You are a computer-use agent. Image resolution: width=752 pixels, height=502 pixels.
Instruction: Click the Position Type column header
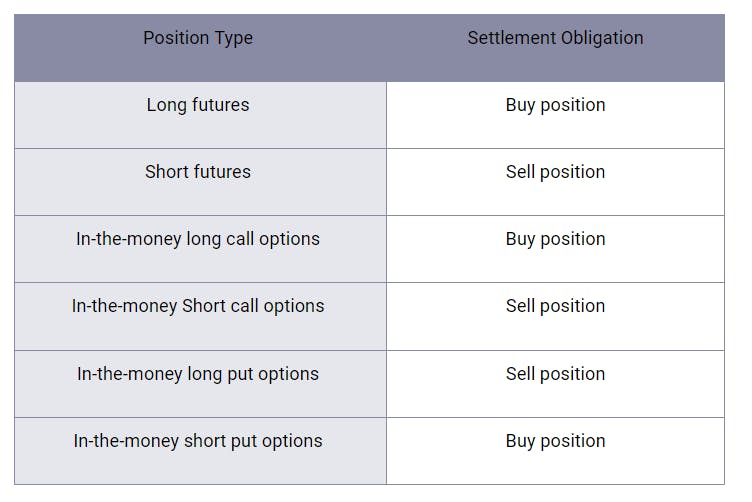[x=198, y=39]
